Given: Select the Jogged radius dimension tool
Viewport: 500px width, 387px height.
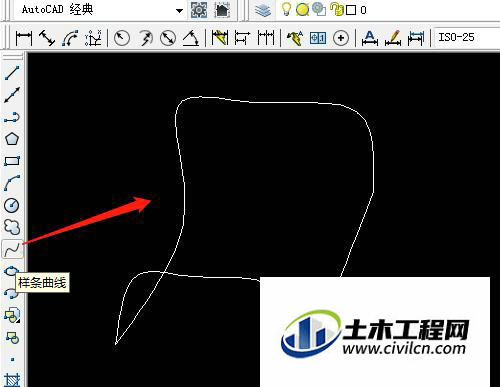Looking at the screenshot, I should click(146, 38).
